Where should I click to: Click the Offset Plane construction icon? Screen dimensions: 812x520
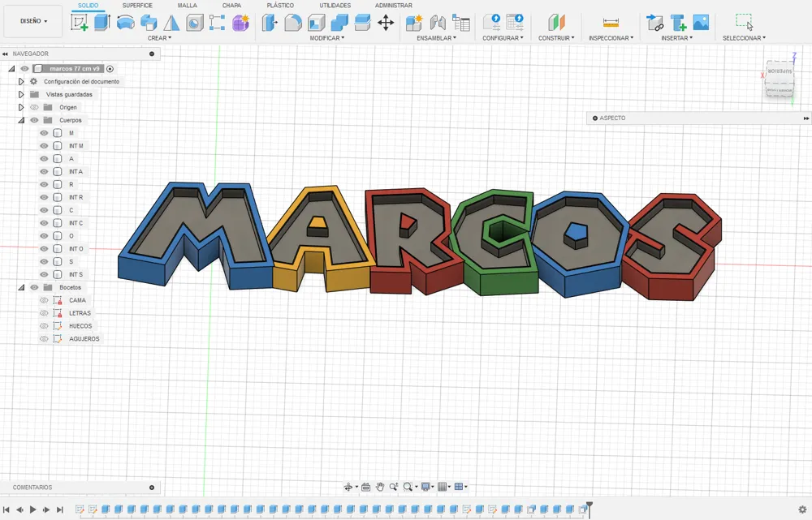point(557,23)
